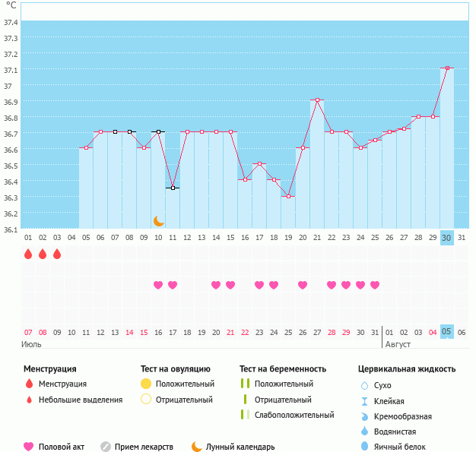The width and height of the screenshot is (476, 452).
Task: Click the Водянистая cervical fluid drop icon
Action: [364, 431]
